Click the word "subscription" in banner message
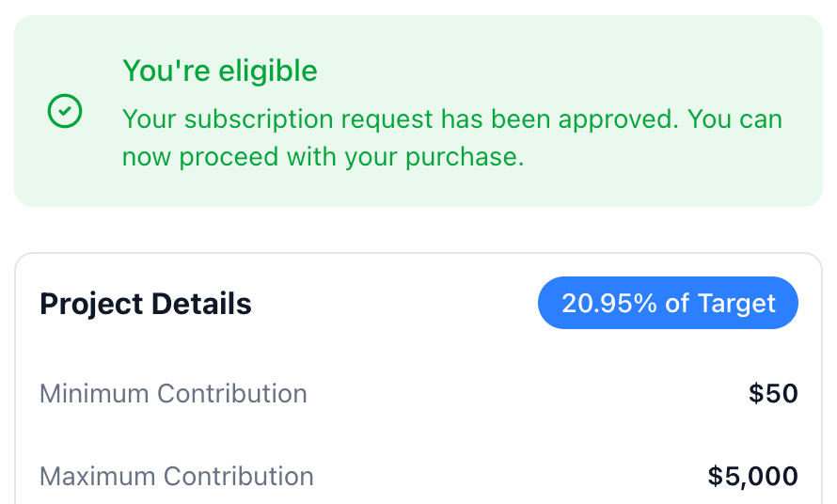This screenshot has height=504, width=837. (259, 119)
